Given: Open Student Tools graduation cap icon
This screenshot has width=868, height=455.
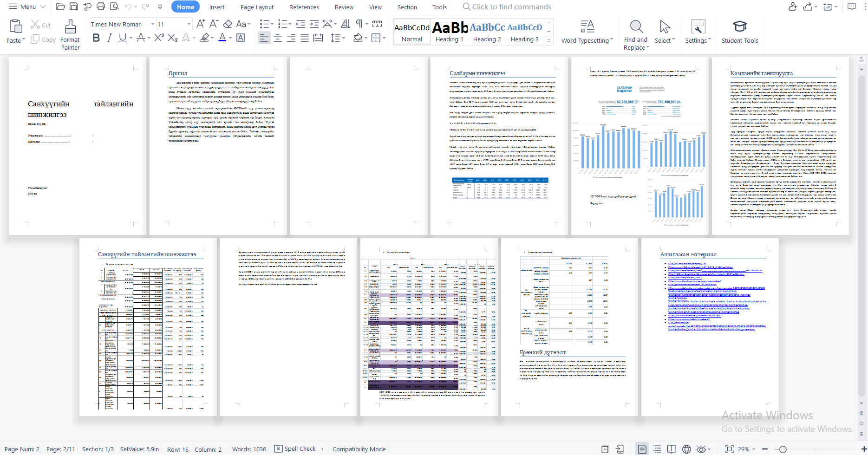Looking at the screenshot, I should click(x=739, y=26).
